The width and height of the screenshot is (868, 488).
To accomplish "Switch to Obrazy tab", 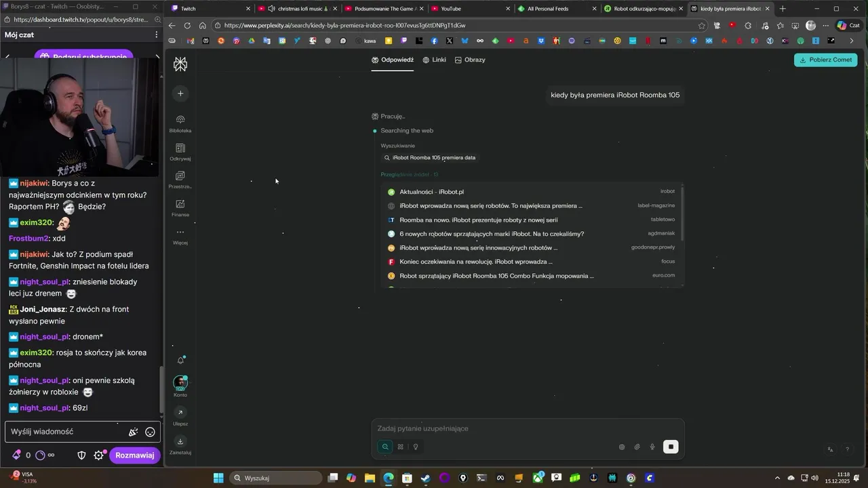I will pos(470,60).
